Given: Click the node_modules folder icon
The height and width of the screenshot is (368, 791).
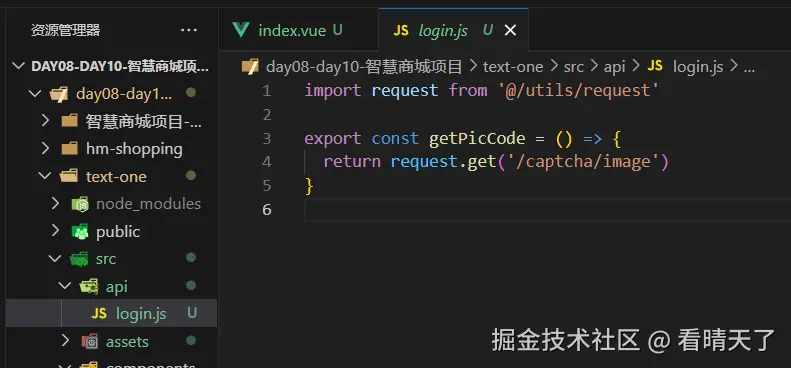Looking at the screenshot, I should (80, 204).
